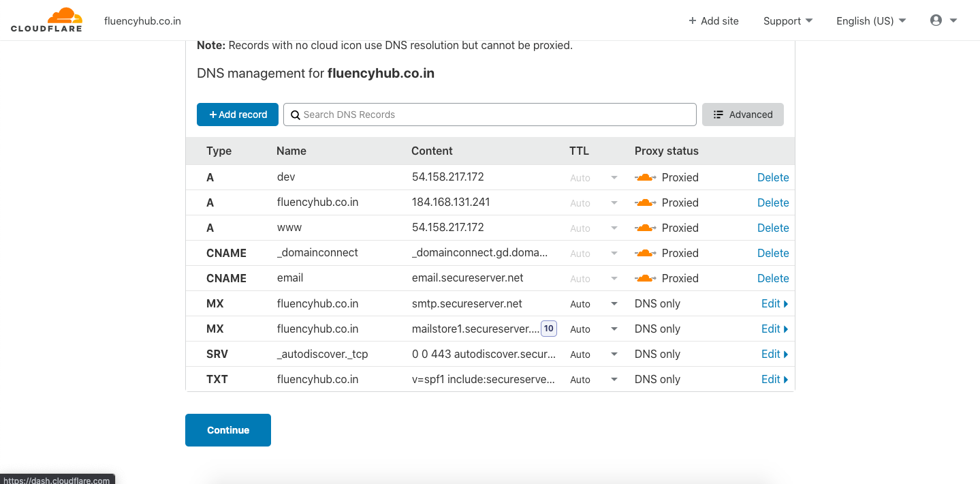Click the priority 10 badge on mailstore1 record
Screen dimensions: 980x484
coord(548,329)
